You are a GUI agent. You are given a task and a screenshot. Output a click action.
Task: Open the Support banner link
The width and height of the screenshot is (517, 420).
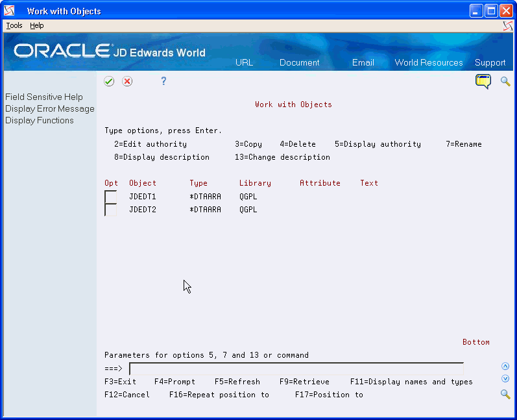tap(490, 63)
